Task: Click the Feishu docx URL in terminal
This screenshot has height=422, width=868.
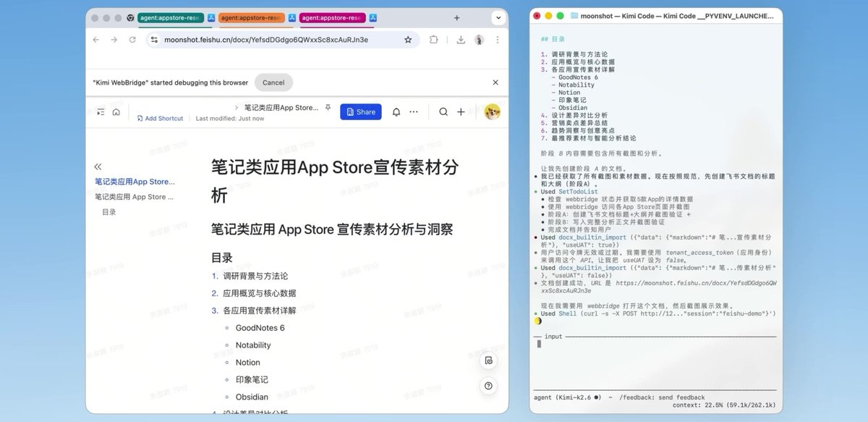Action: click(x=660, y=286)
